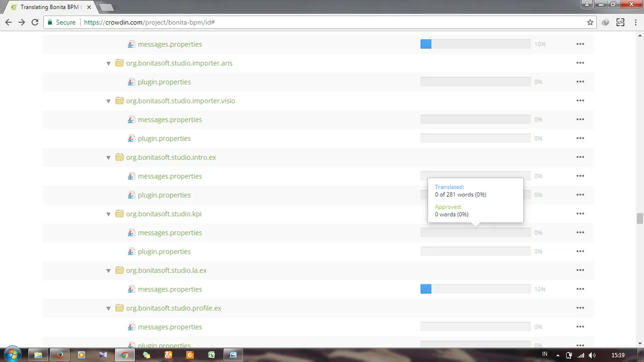Viewport: 644px width, 362px height.
Task: Open the more options menu for importer.aris folder
Action: [580, 63]
